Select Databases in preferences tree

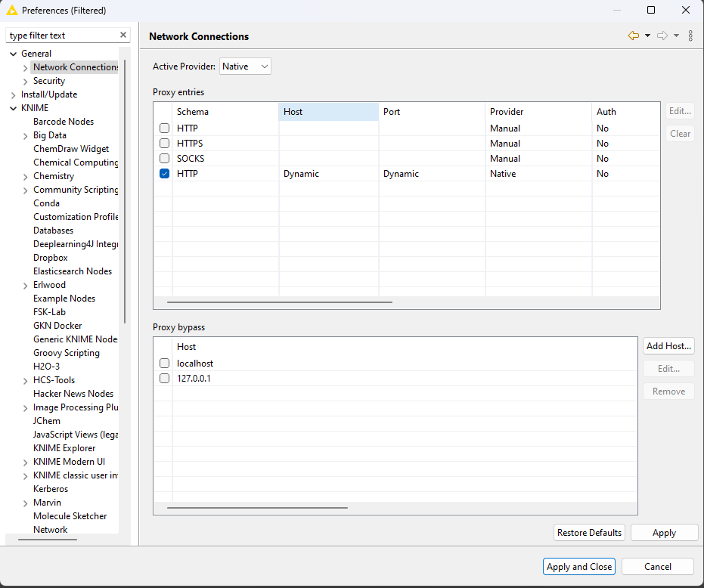click(x=53, y=231)
